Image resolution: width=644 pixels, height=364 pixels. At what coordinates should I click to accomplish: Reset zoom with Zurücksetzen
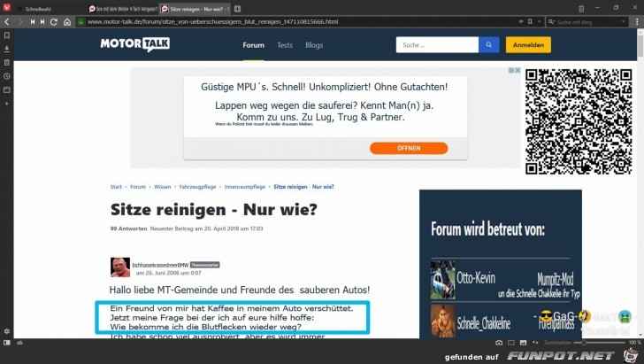pos(557,343)
